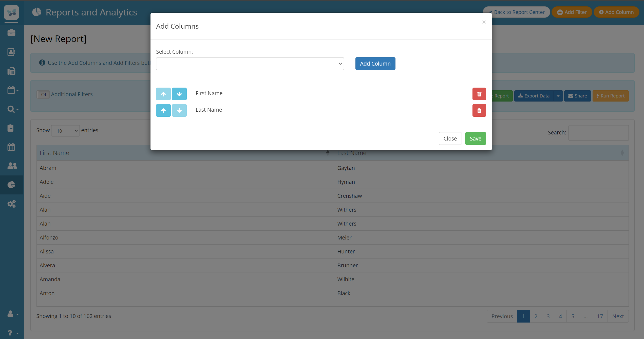The height and width of the screenshot is (339, 644).
Task: Close the Add Columns dialog with X
Action: point(484,22)
